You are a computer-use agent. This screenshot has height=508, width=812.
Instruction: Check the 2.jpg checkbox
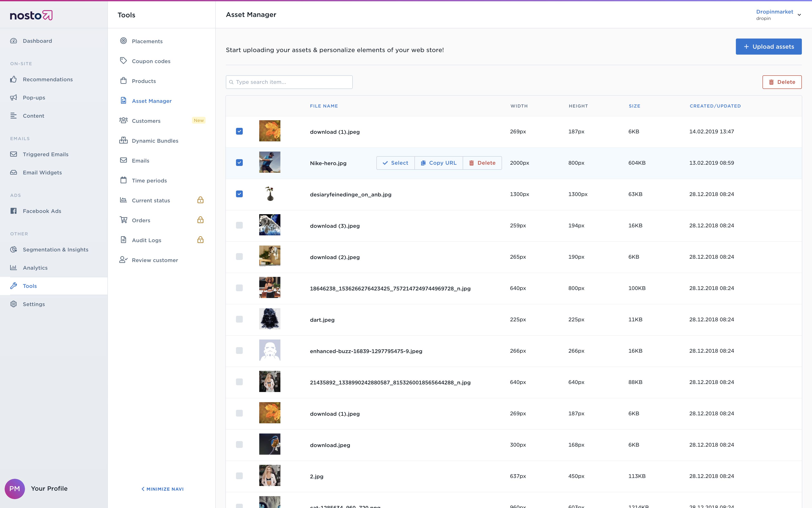coord(239,476)
